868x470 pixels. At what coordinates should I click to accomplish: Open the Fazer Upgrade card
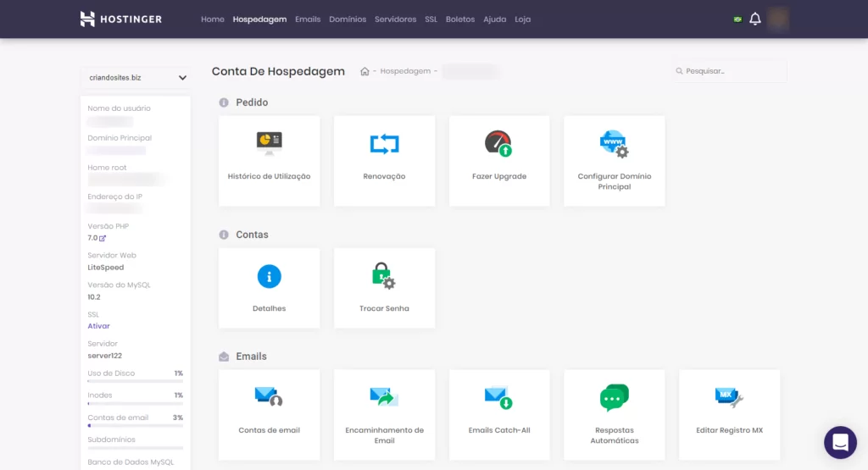click(499, 161)
